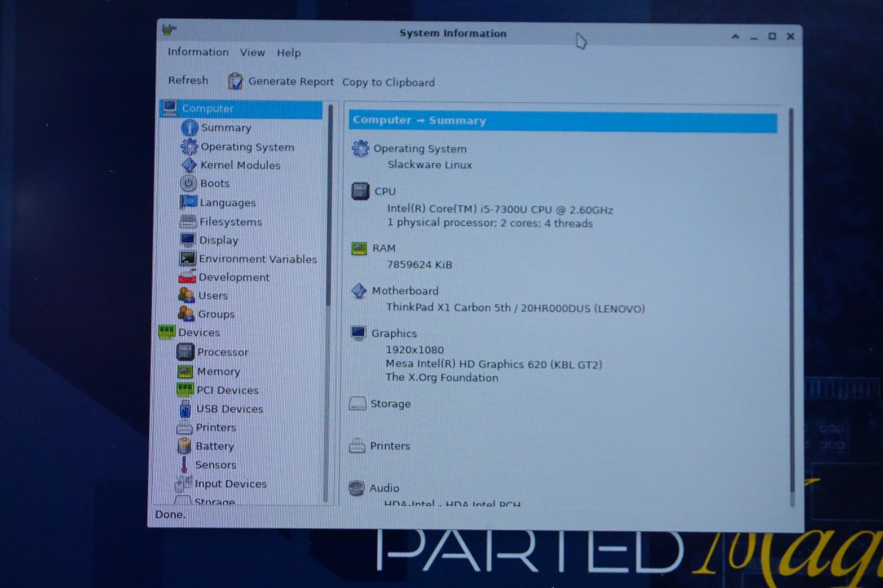Viewport: 883px width, 588px height.
Task: Click the Printers heading in summary pane
Action: tap(390, 446)
